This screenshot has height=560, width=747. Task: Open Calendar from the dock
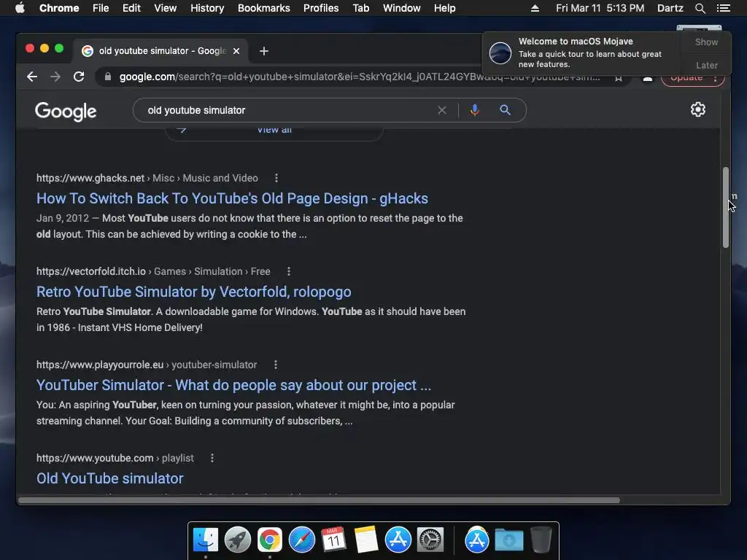point(334,540)
